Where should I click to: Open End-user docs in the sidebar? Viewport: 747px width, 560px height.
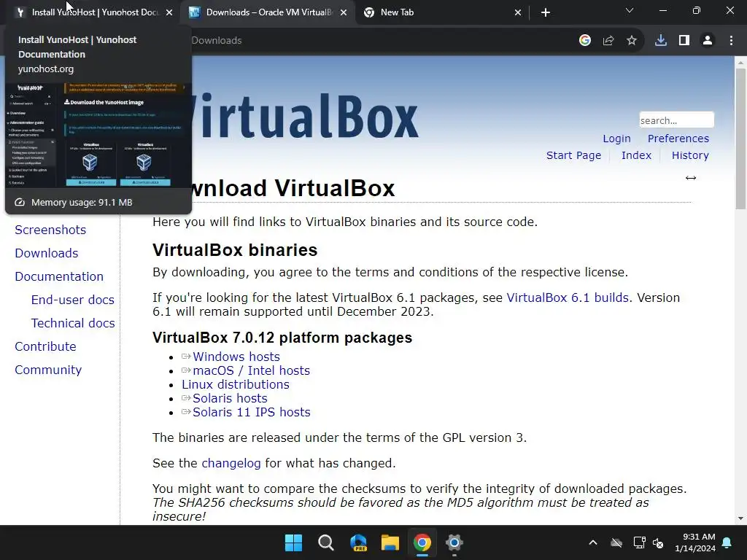click(72, 300)
